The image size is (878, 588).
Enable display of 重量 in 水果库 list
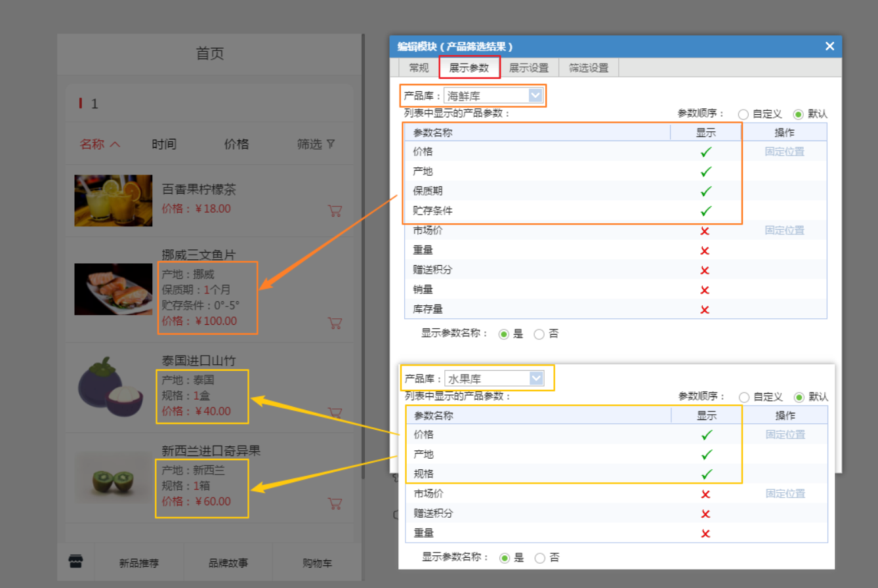pyautogui.click(x=705, y=533)
